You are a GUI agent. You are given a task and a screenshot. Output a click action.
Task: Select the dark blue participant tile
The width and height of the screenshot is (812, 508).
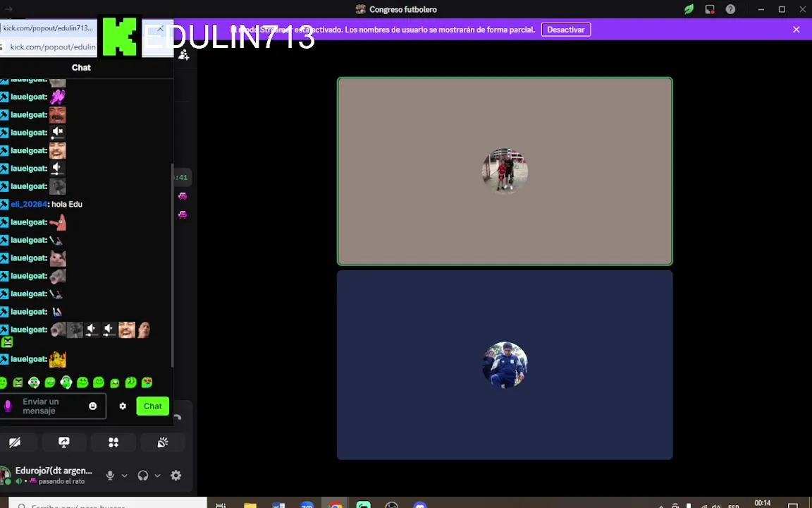(505, 365)
